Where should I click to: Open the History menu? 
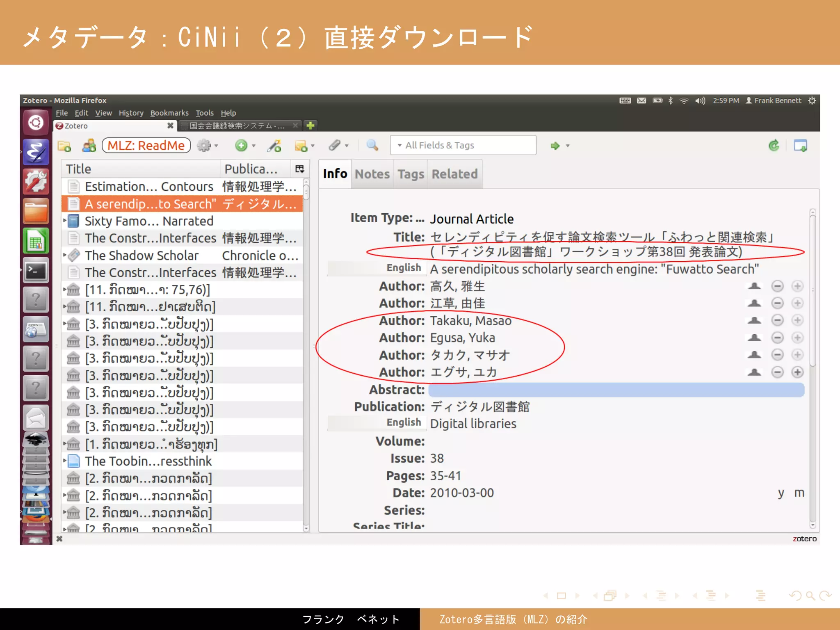pyautogui.click(x=131, y=113)
